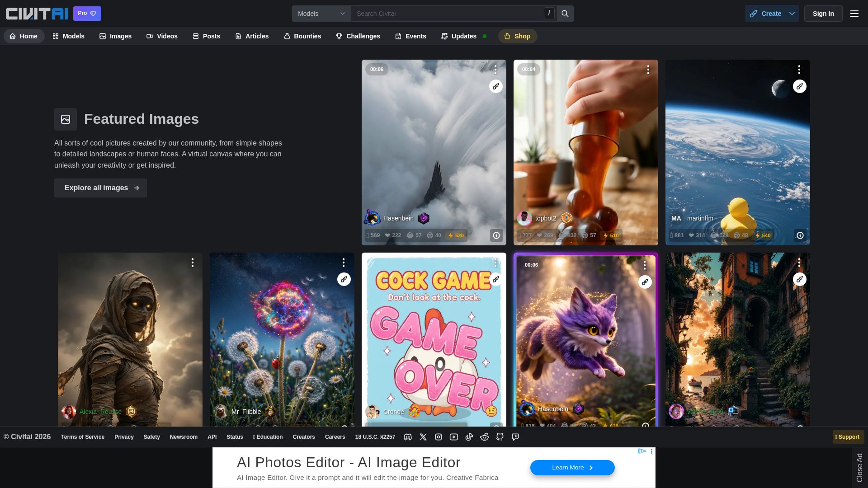Click the lightning 520 buzz tip badge

456,235
